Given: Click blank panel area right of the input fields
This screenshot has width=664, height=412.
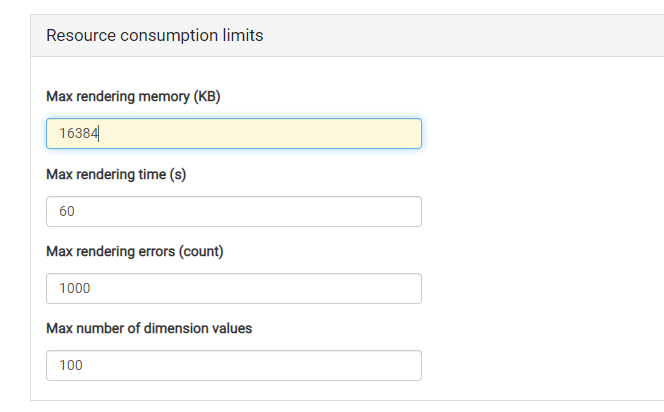Looking at the screenshot, I should click(x=542, y=229).
